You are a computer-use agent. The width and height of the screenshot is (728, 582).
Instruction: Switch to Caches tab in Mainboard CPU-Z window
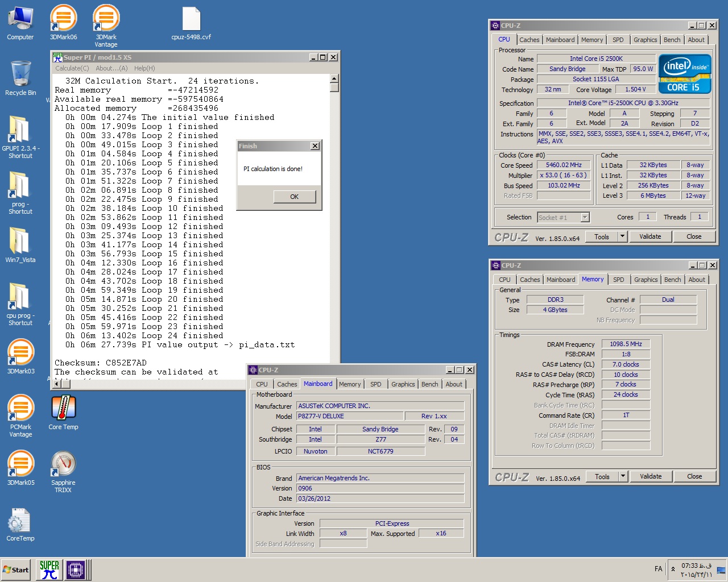(x=287, y=384)
